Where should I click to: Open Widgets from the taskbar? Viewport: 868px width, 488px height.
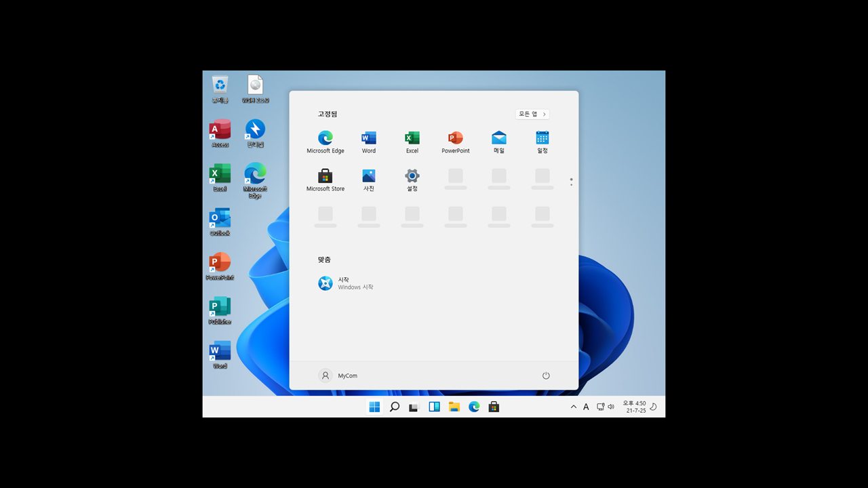pyautogui.click(x=434, y=407)
